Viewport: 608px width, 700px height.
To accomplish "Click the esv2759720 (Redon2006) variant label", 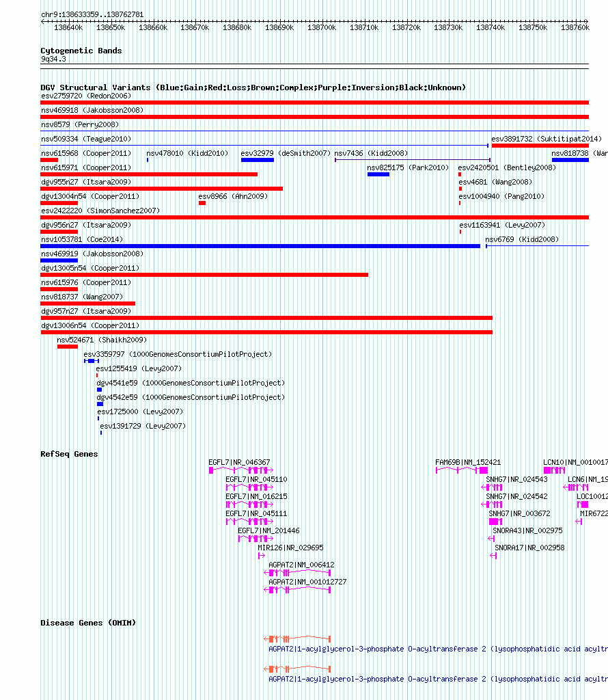I will point(86,96).
